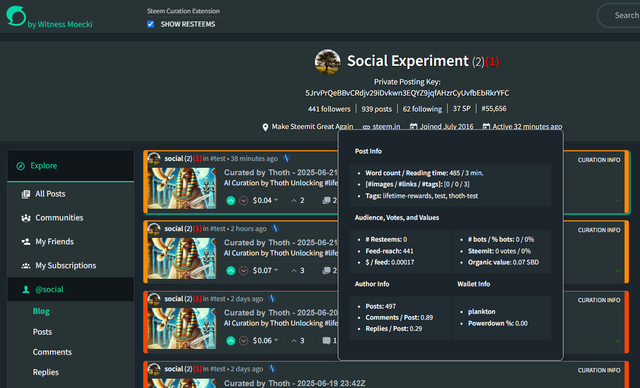The width and height of the screenshot is (640, 388).
Task: Click the 441 followers link
Action: click(x=329, y=109)
